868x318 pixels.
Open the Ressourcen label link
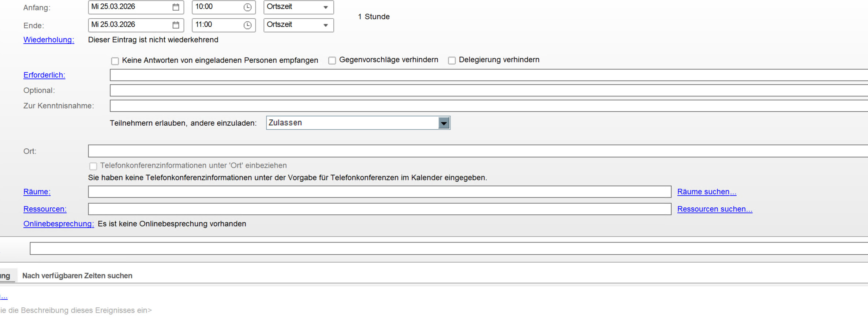pos(45,209)
